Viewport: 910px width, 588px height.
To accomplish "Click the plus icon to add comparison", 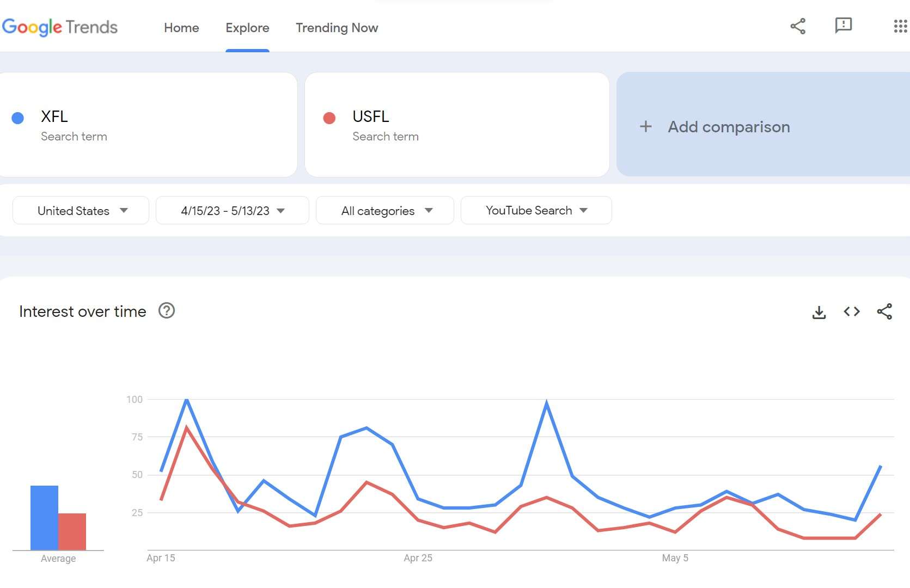I will [646, 127].
